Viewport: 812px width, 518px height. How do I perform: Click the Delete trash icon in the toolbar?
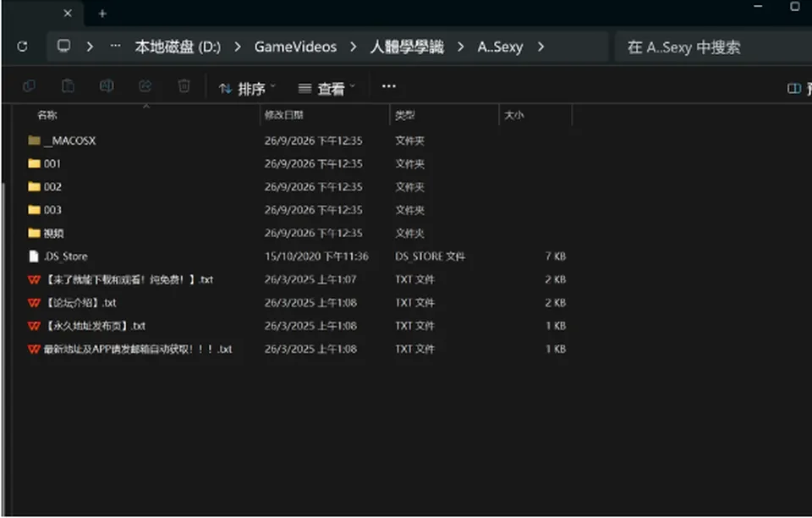tap(184, 86)
